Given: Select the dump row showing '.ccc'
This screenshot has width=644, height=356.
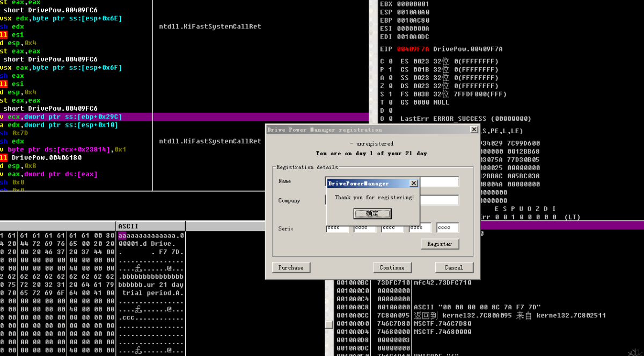Looking at the screenshot, I should 92,318.
